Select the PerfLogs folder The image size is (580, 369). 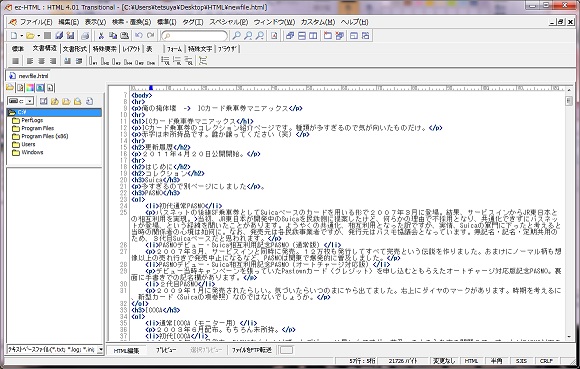coord(32,121)
